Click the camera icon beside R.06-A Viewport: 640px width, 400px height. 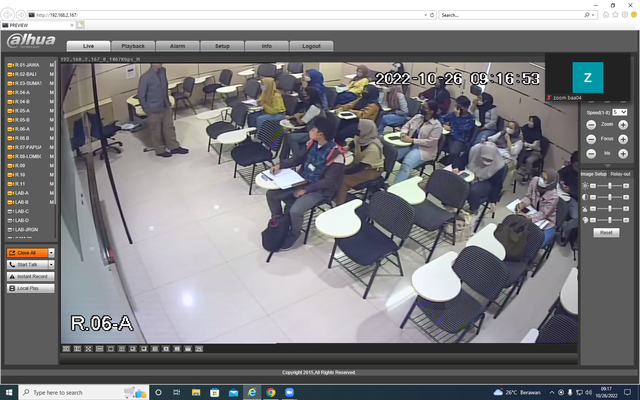pos(11,129)
